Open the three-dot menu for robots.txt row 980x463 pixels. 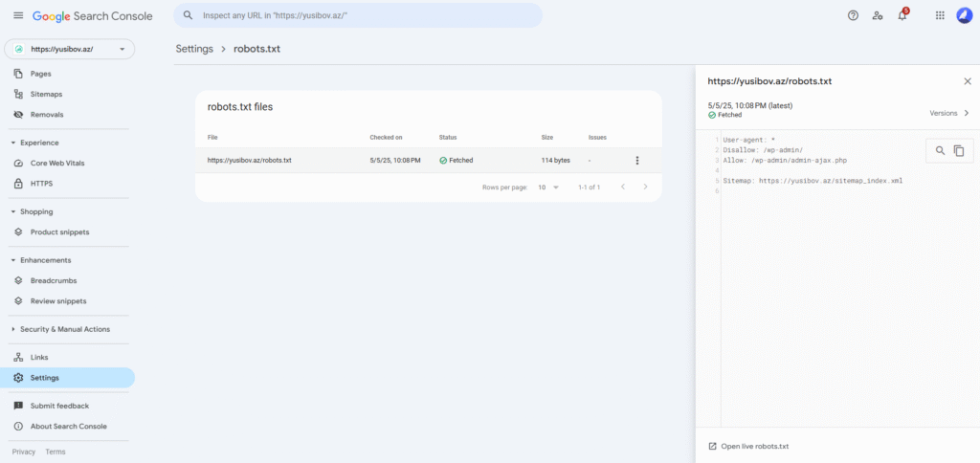[x=636, y=161]
